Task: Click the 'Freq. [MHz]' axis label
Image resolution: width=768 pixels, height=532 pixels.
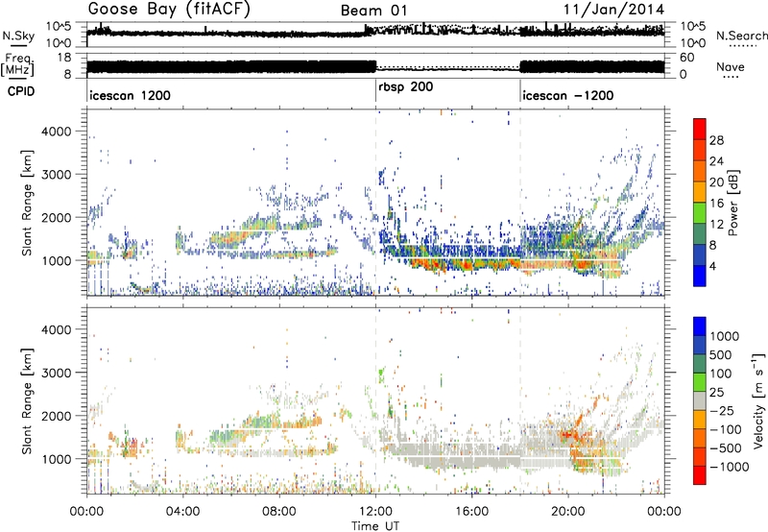Action: (x=17, y=65)
